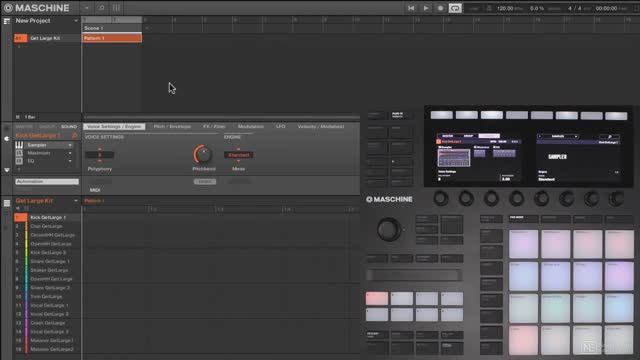The width and height of the screenshot is (640, 360).
Task: Select the A1 group slot icon
Action: 20,38
